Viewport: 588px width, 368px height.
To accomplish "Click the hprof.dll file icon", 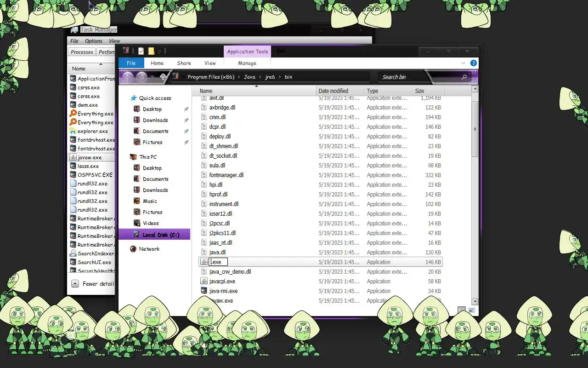I will coord(204,195).
